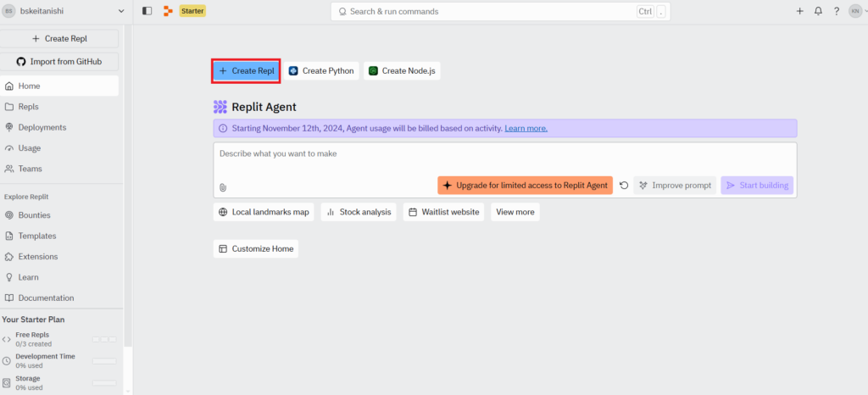Click Upgrade for limited access button
Screen dimensions: 868x395
[525, 186]
